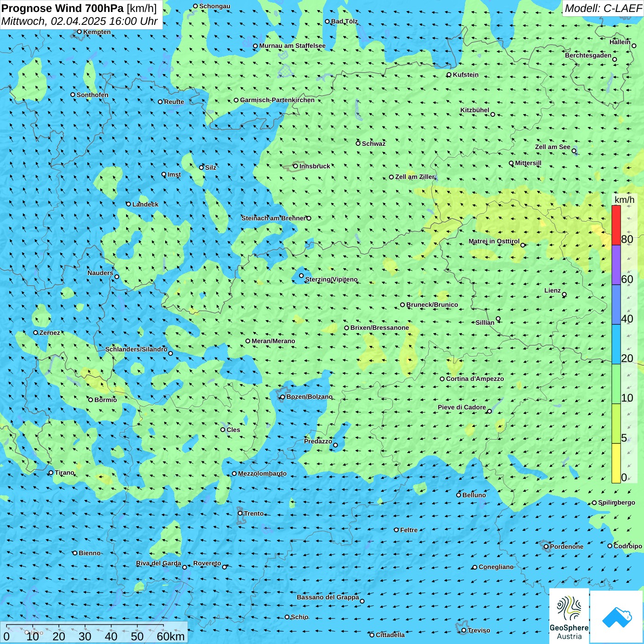The width and height of the screenshot is (644, 644).
Task: Click the Mezzolombardo label
Action: (x=262, y=473)
